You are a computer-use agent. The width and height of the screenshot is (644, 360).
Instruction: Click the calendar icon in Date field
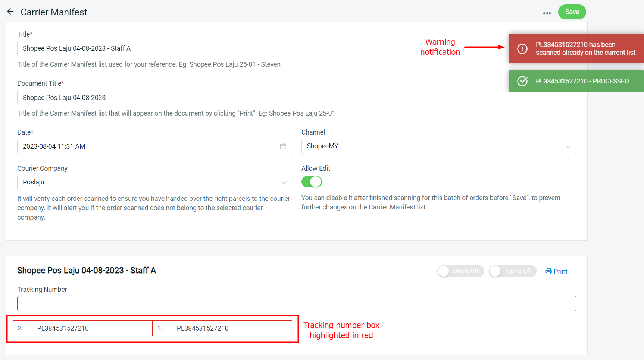pyautogui.click(x=283, y=146)
